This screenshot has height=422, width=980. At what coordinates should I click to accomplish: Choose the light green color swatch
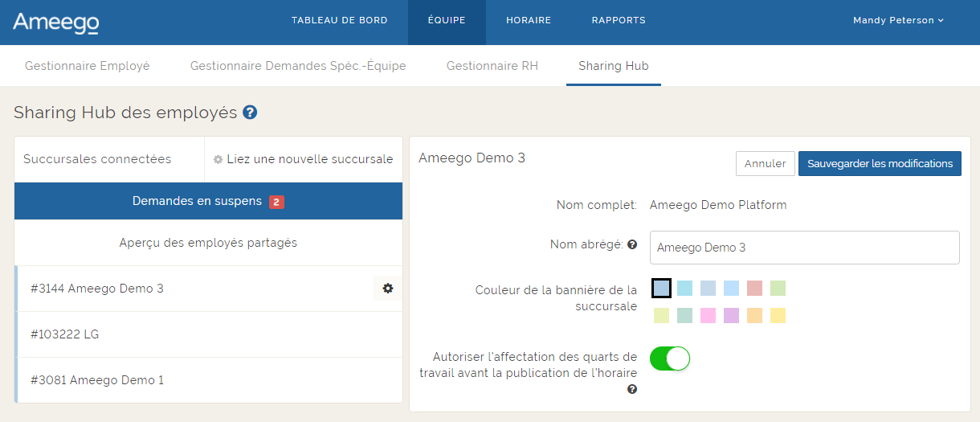(x=778, y=288)
